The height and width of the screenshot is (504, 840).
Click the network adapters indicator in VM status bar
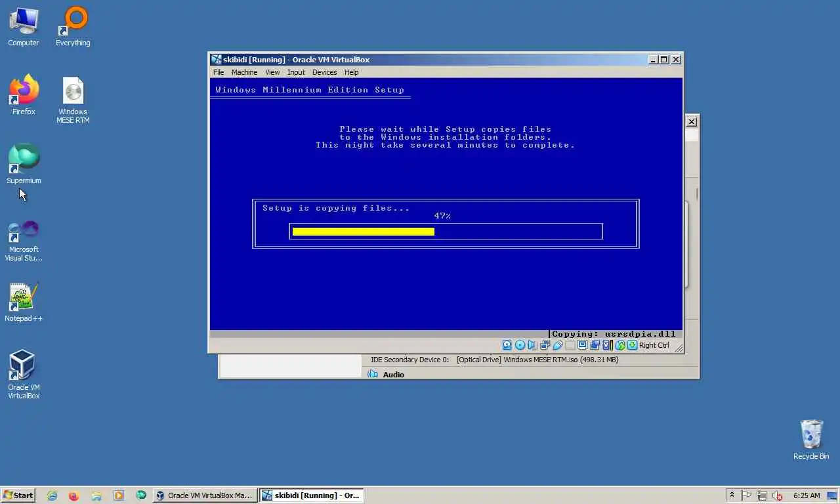[x=545, y=345]
